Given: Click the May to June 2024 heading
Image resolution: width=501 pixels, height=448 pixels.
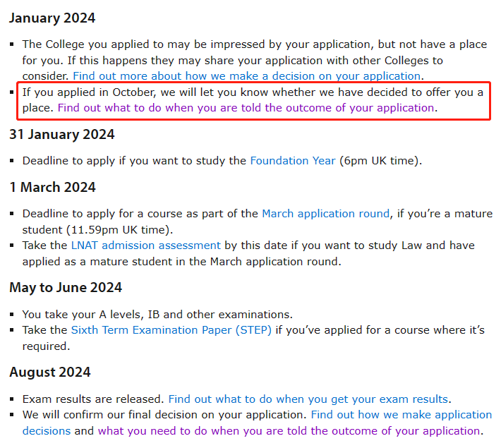Looking at the screenshot, I should click(x=66, y=288).
